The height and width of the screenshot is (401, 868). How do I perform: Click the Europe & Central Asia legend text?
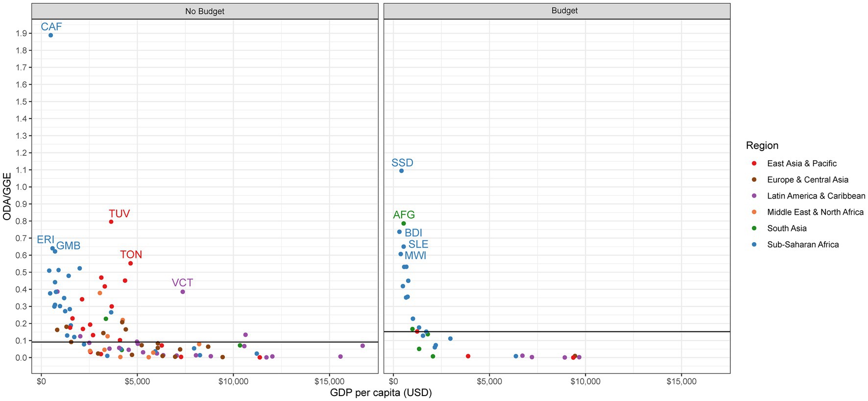tap(808, 180)
